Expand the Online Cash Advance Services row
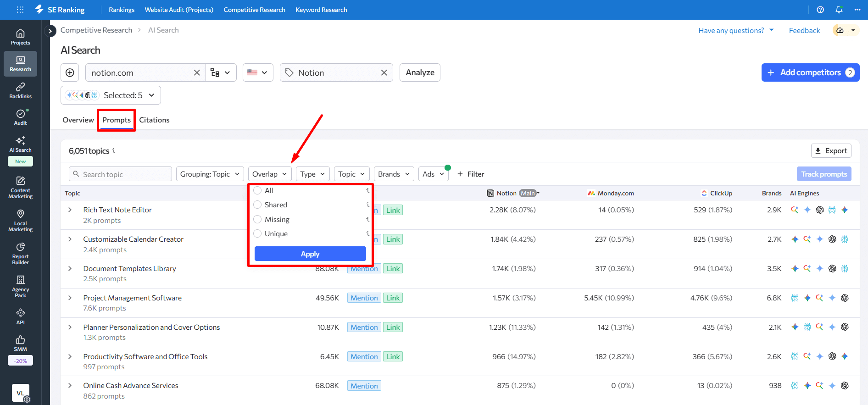Image resolution: width=868 pixels, height=405 pixels. pos(70,385)
